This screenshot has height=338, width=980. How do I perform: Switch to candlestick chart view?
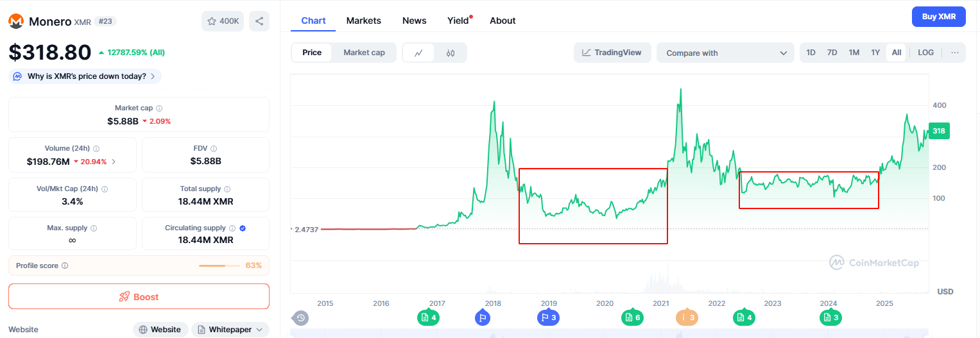tap(450, 53)
